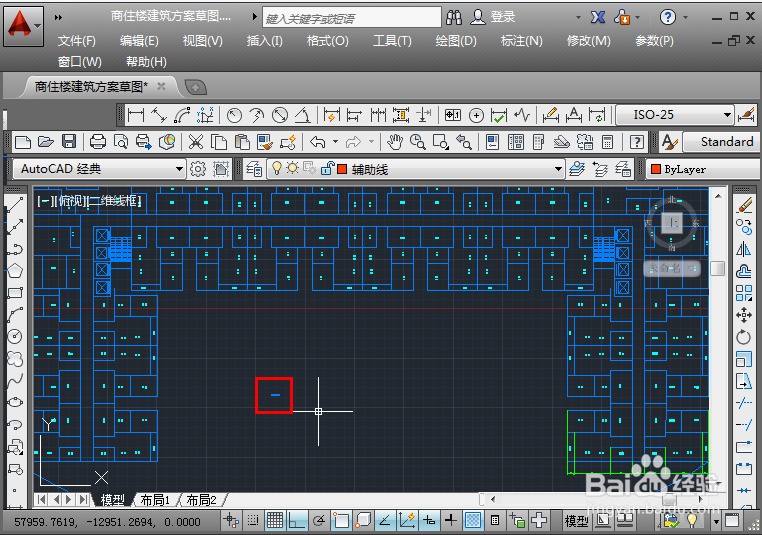This screenshot has width=762, height=535.
Task: Click the New drawing icon
Action: [23, 142]
